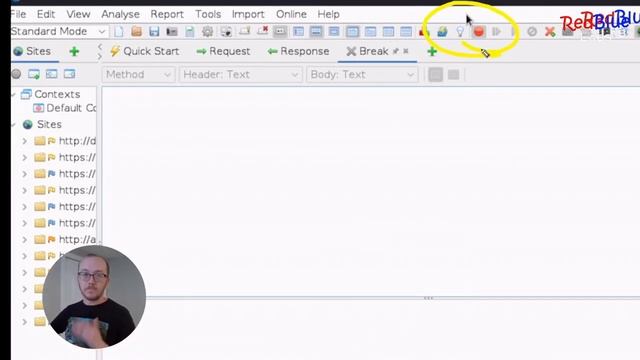The height and width of the screenshot is (360, 640).
Task: Open the Tools menu
Action: coord(208,14)
